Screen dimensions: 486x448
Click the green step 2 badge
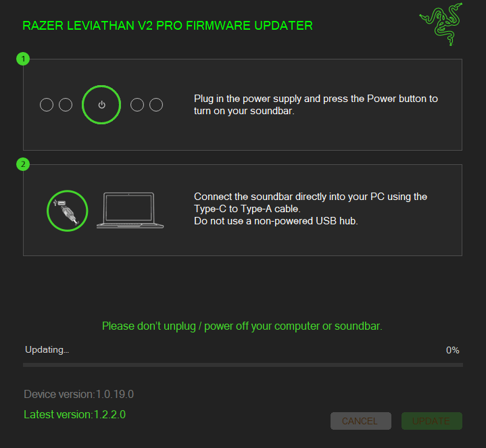point(23,164)
